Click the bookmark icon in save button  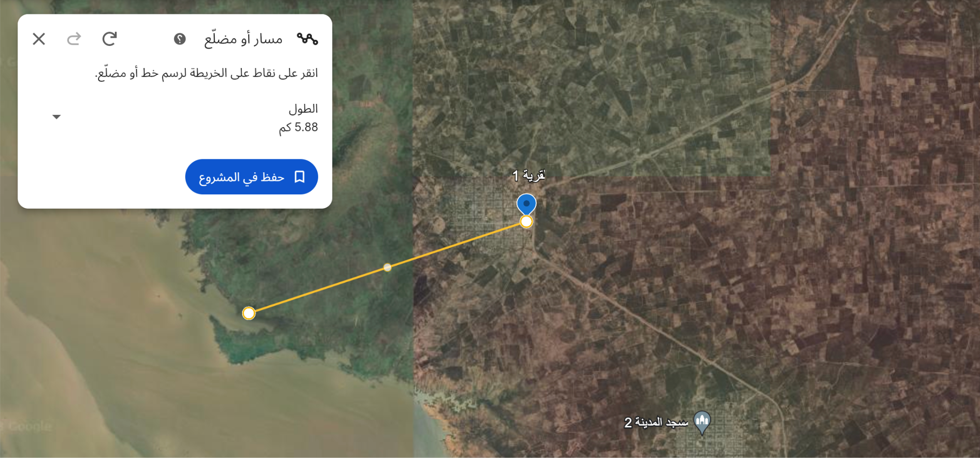[300, 177]
